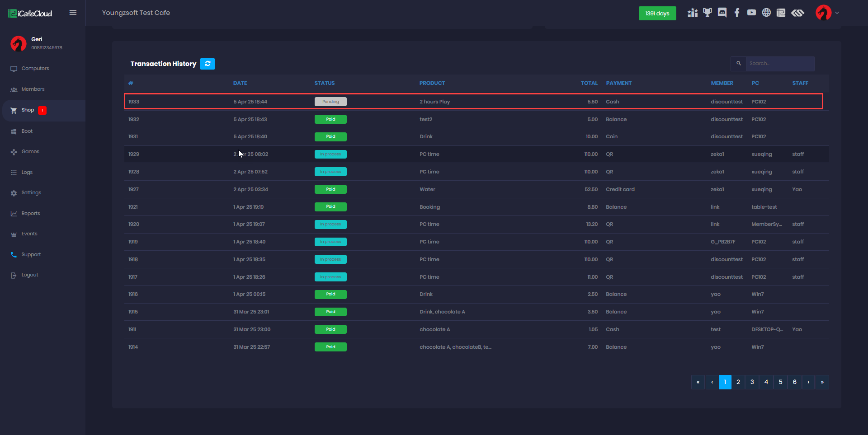
Task: Expand the user avatar dropdown
Action: pyautogui.click(x=827, y=13)
